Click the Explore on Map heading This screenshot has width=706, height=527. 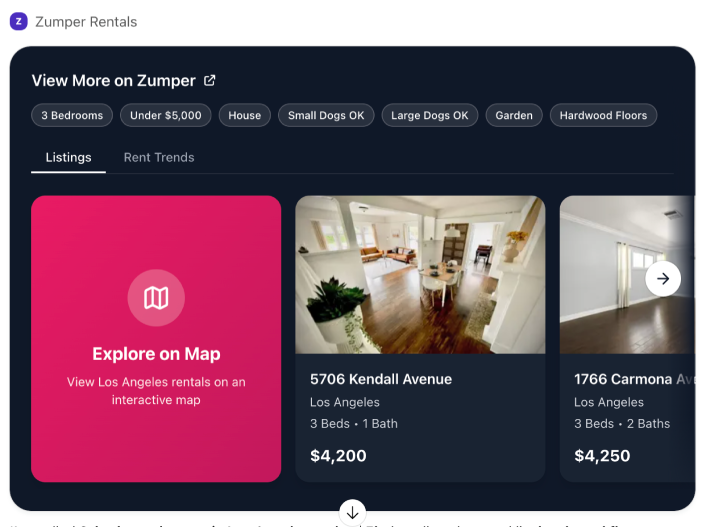click(156, 354)
